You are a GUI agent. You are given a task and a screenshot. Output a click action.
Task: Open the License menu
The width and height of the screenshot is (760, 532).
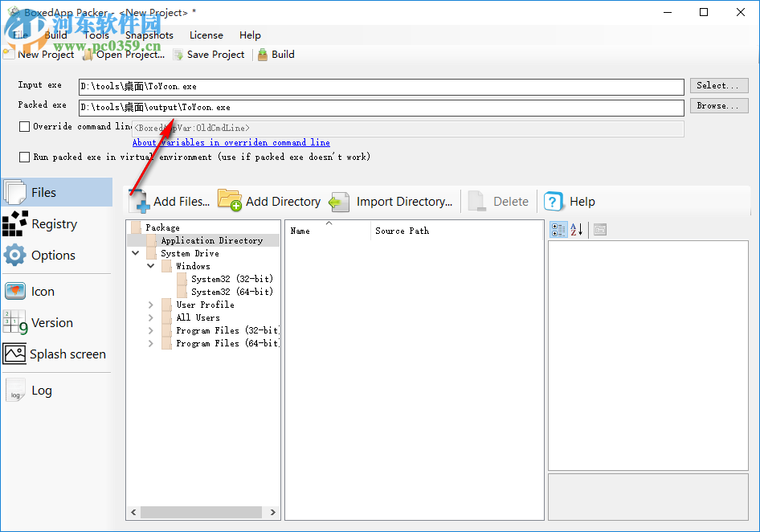(x=206, y=35)
